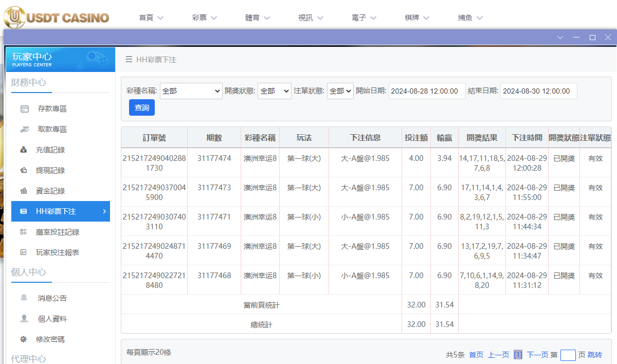Select the 充值記錄 money-bag icon

tap(24, 150)
